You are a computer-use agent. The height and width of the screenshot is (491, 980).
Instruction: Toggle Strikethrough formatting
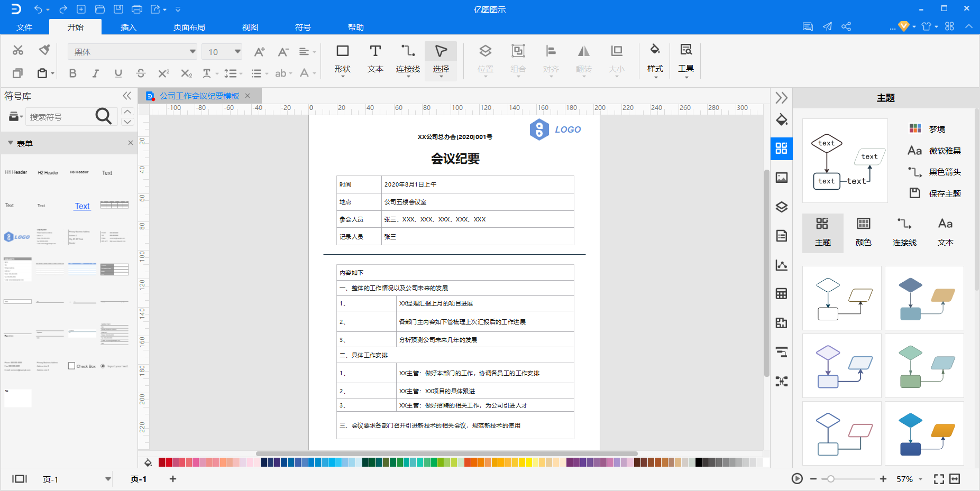pyautogui.click(x=141, y=73)
